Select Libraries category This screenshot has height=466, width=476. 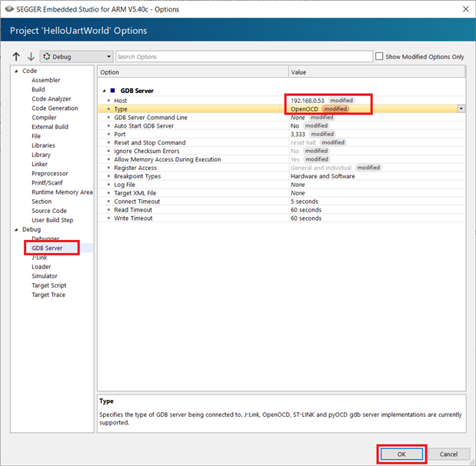[43, 145]
